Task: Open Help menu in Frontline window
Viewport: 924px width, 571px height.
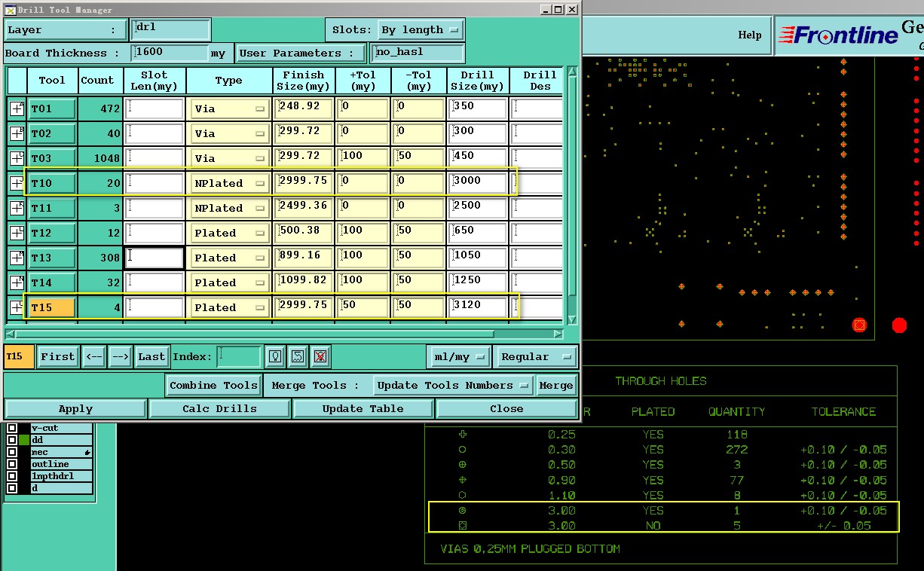Action: click(749, 35)
